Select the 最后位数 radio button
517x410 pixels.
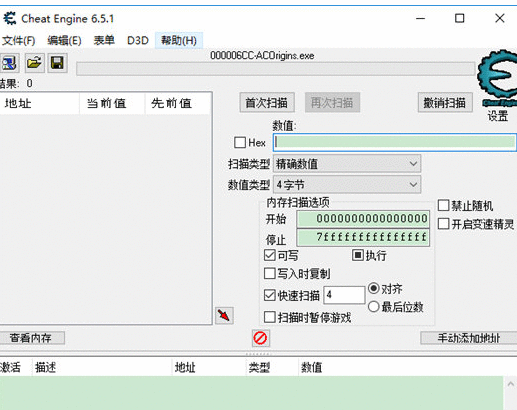374,306
